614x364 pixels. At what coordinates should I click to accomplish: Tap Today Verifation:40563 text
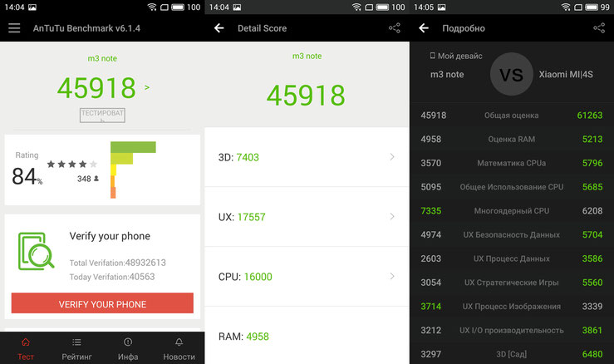click(112, 277)
